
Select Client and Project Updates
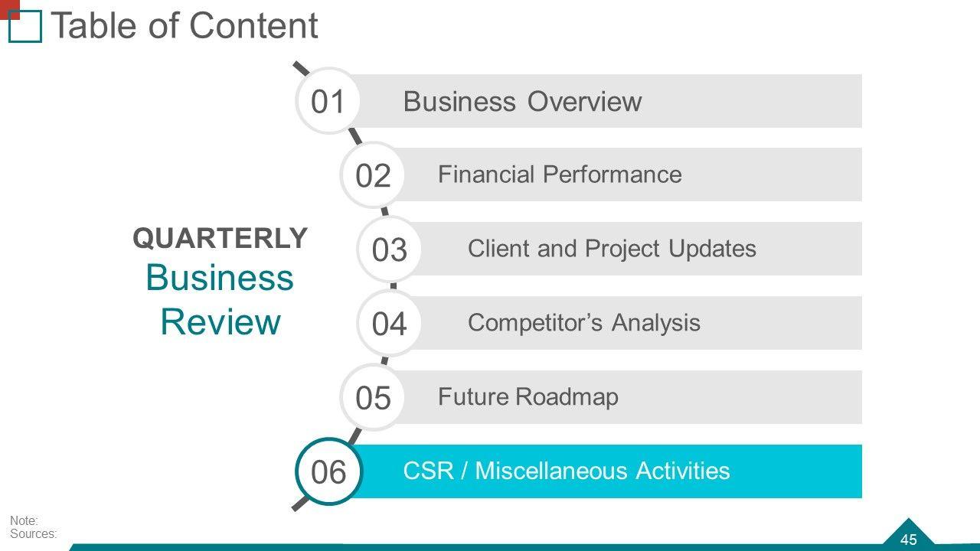[612, 249]
